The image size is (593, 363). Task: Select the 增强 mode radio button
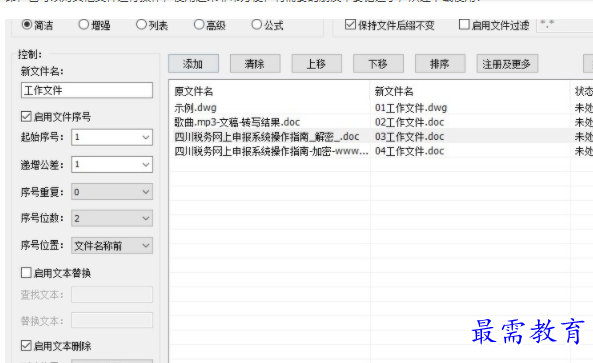[84, 25]
